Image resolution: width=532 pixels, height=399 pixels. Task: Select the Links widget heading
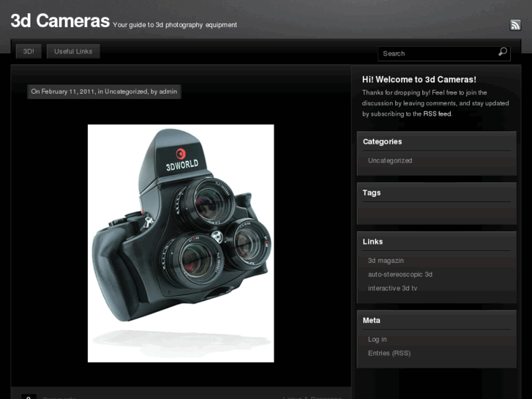click(372, 242)
